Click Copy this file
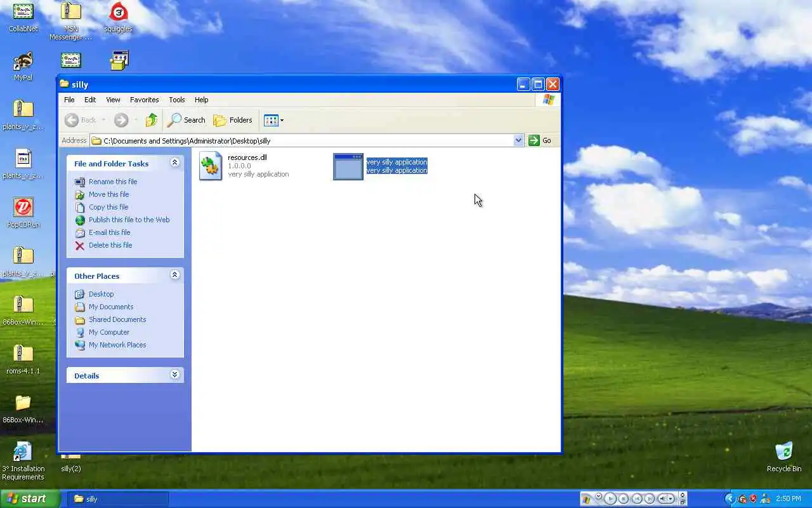Screen dimensions: 812x508 (108, 207)
